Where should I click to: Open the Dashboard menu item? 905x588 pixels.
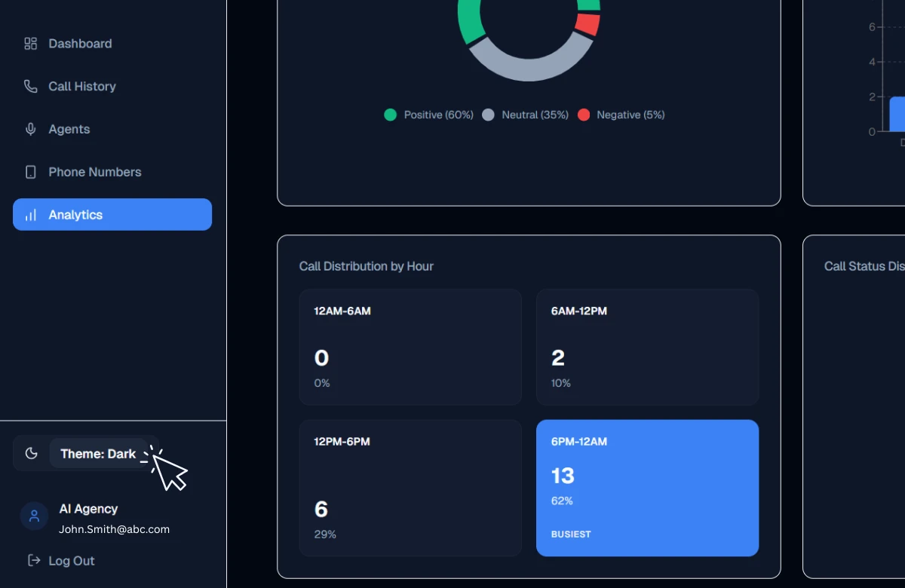112,44
